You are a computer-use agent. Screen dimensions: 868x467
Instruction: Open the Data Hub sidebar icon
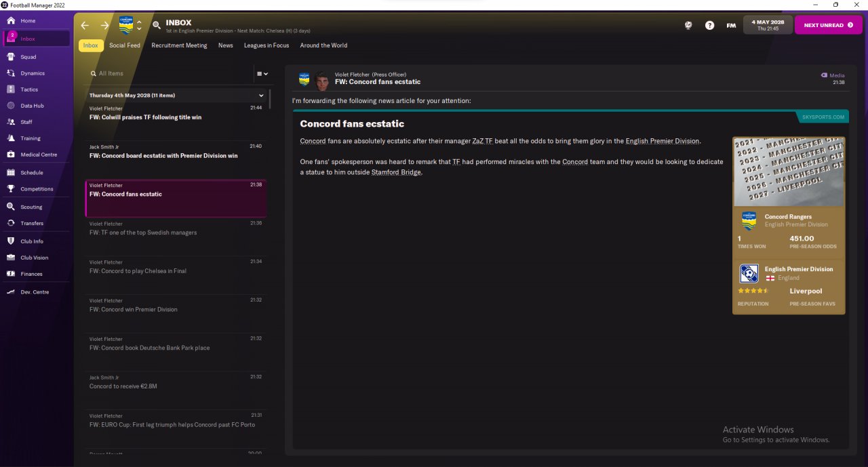(11, 106)
